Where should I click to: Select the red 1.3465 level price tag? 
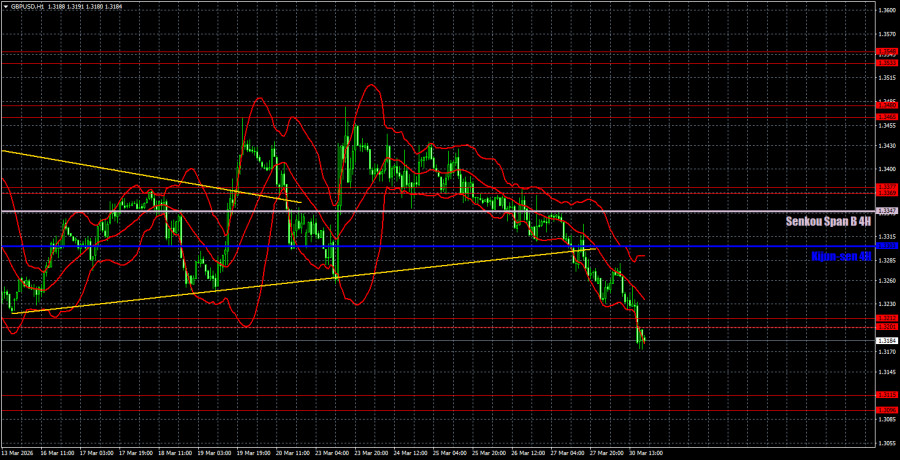(x=886, y=117)
